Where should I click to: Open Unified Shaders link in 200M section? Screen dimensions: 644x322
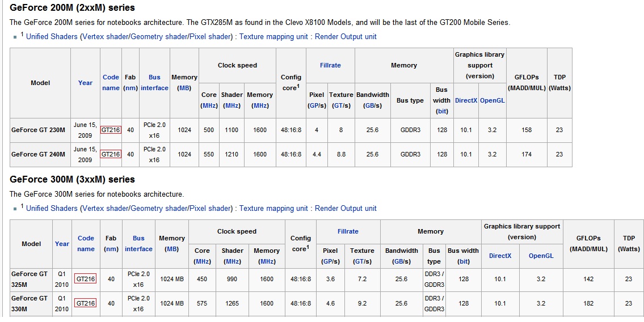click(52, 36)
